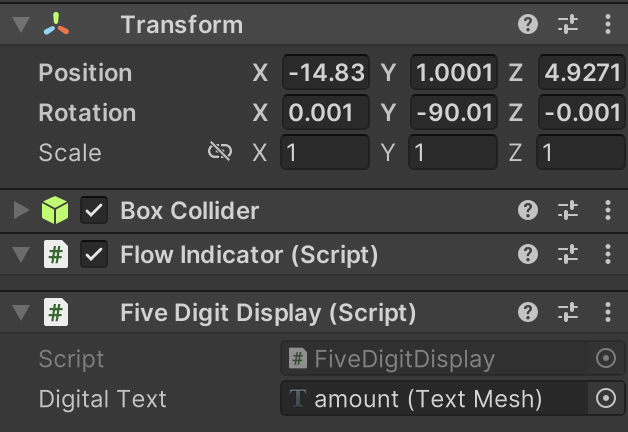Disable the Box Collider component checkbox
This screenshot has height=432, width=628.
95,210
